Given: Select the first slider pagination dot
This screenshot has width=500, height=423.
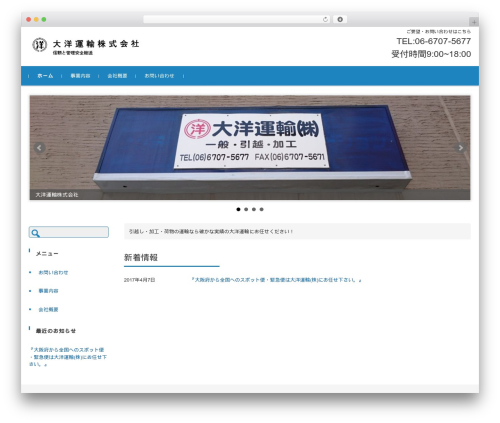Looking at the screenshot, I should (238, 209).
